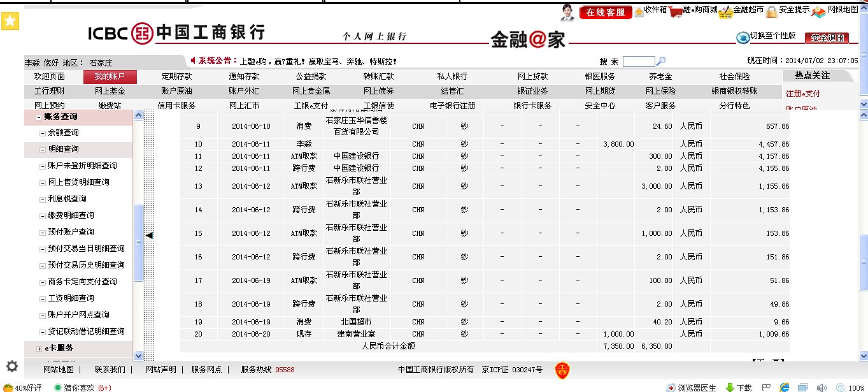The width and height of the screenshot is (868, 392).
Task: Click the 网银地图 map icon
Action: pos(818,12)
